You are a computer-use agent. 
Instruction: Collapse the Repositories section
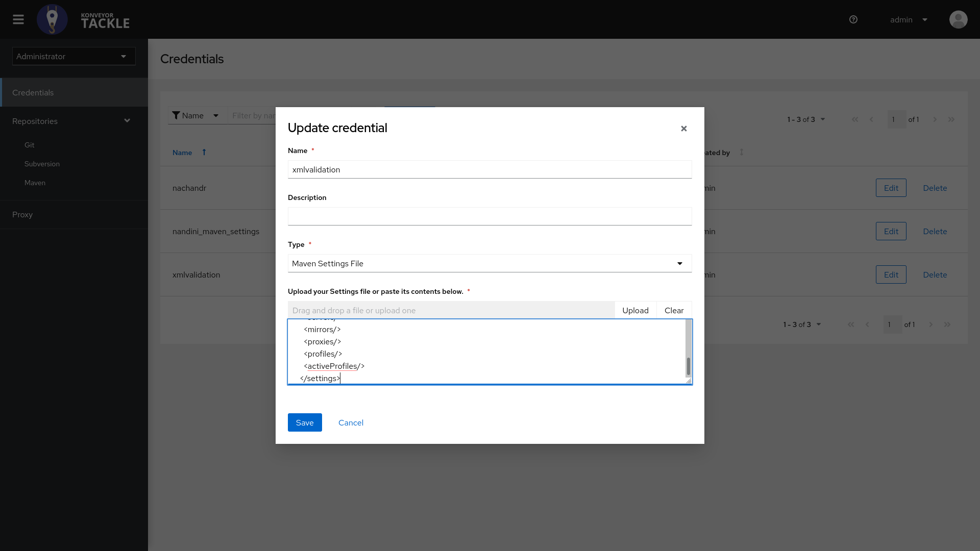click(127, 121)
